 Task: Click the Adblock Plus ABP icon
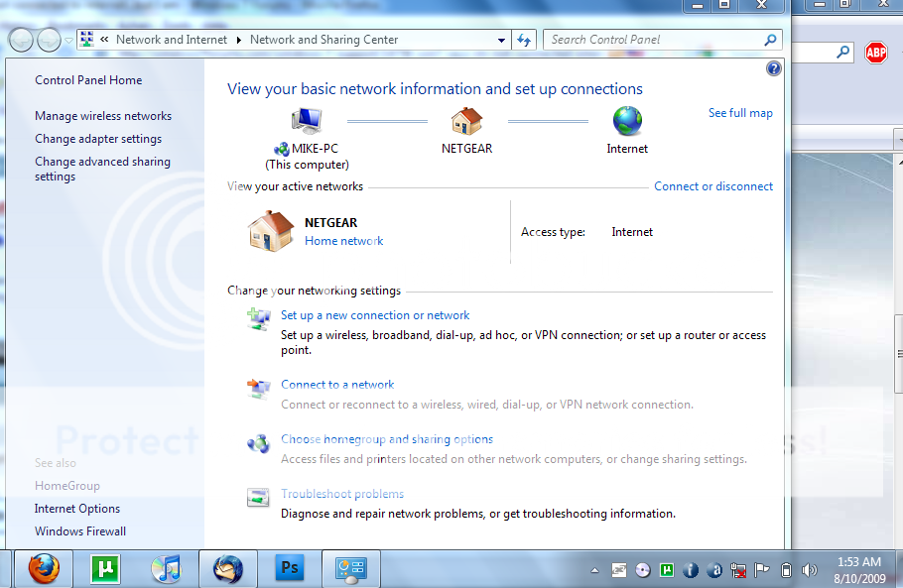tap(875, 53)
